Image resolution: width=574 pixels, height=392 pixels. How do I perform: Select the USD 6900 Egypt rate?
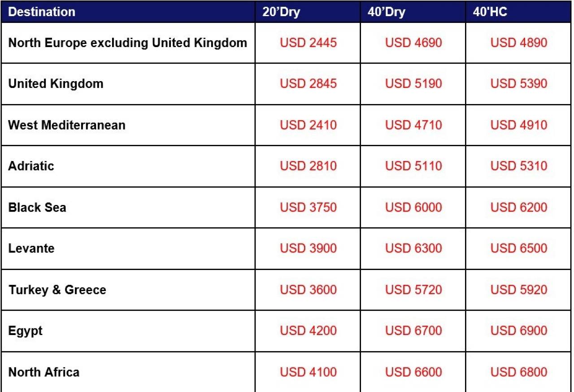519,331
